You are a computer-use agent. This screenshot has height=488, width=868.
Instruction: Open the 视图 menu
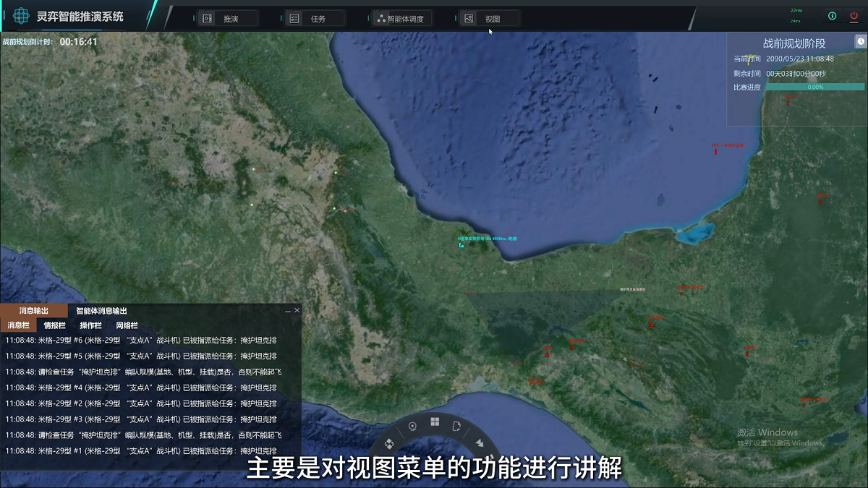490,19
